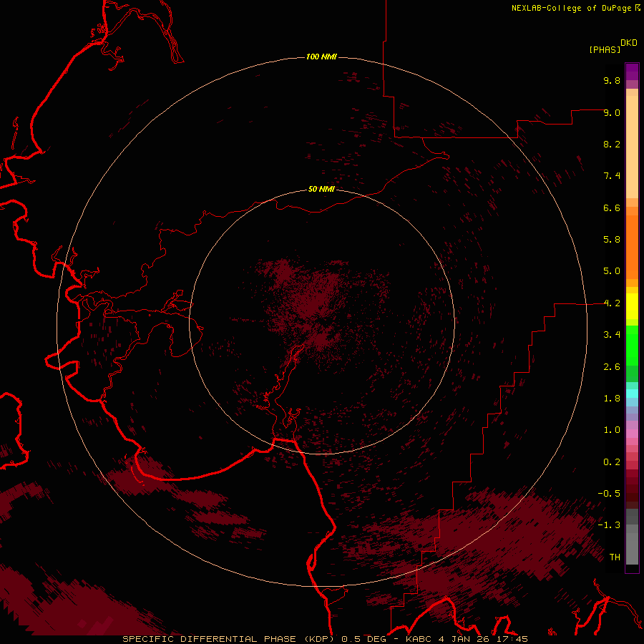The width and height of the screenshot is (644, 644).
Task: Click the -0.5 scale value
Action: click(x=609, y=494)
